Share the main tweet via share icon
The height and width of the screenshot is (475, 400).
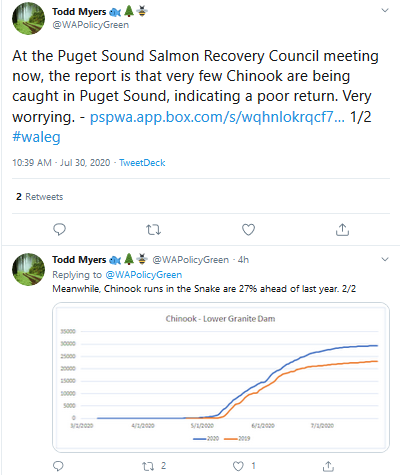click(342, 230)
